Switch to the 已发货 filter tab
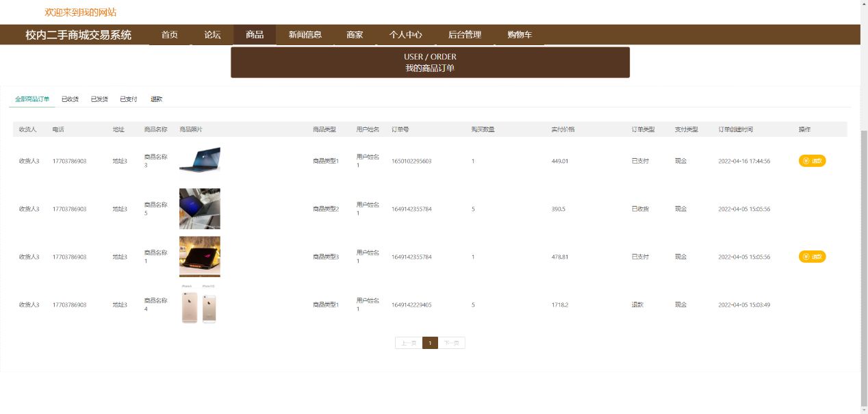 click(99, 99)
